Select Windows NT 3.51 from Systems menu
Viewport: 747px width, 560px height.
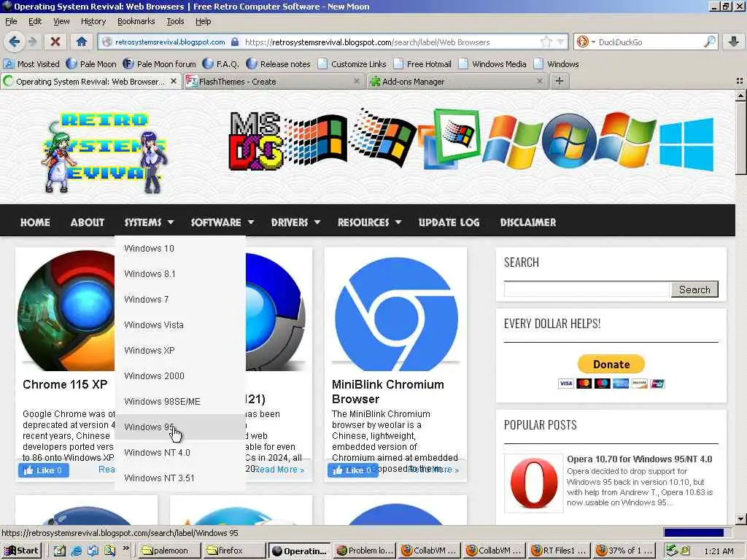tap(180, 478)
